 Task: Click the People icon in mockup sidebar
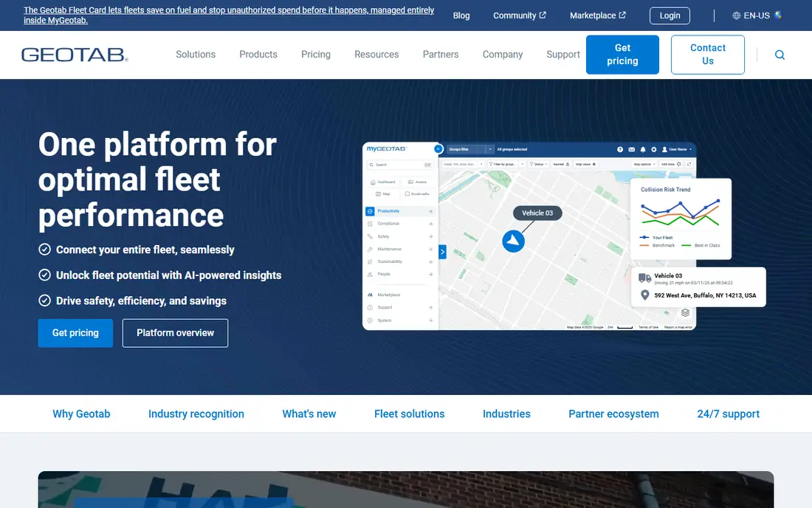370,275
